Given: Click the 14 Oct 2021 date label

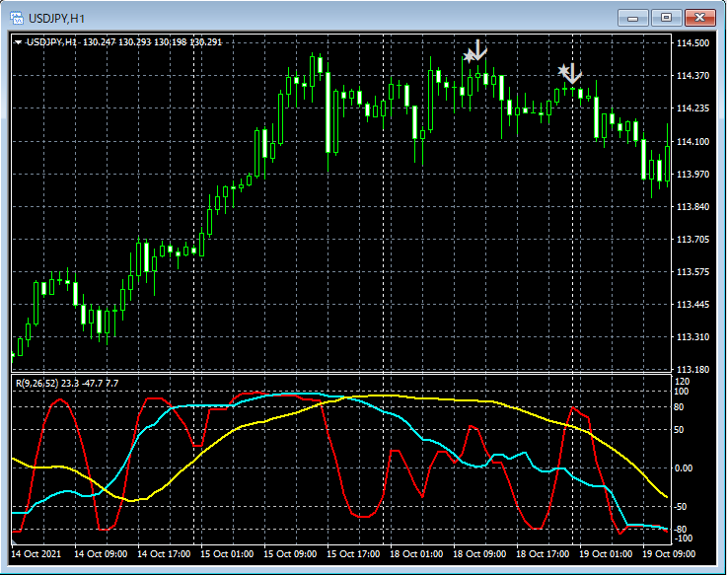Looking at the screenshot, I should pyautogui.click(x=37, y=554).
